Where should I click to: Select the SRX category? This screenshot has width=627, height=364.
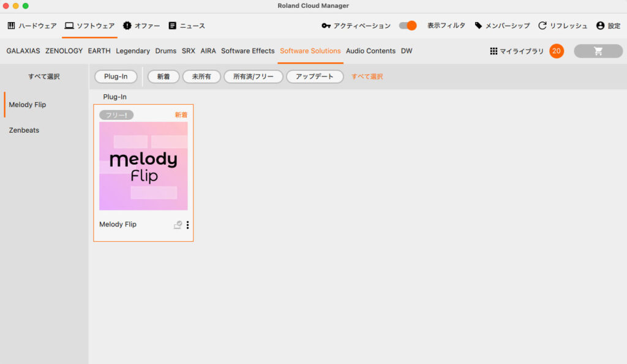point(189,51)
